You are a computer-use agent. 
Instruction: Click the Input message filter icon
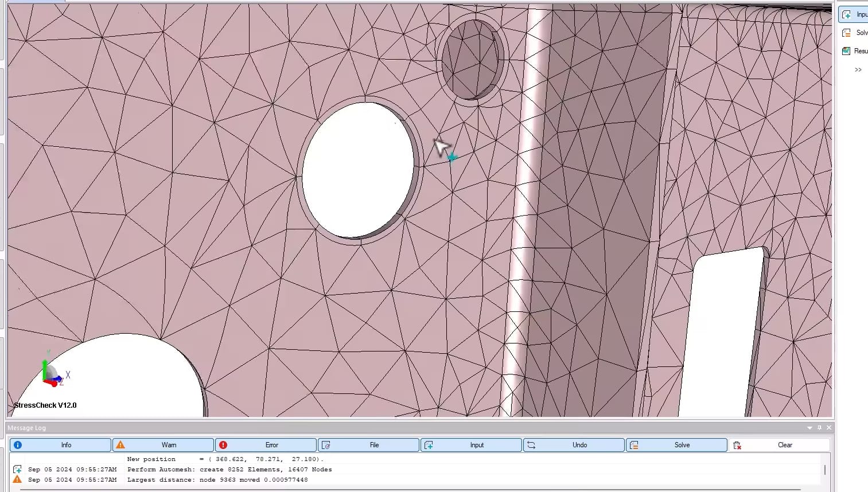point(429,444)
